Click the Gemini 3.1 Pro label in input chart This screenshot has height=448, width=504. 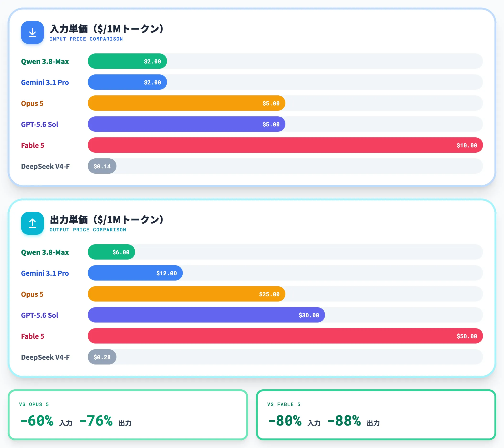click(x=45, y=82)
